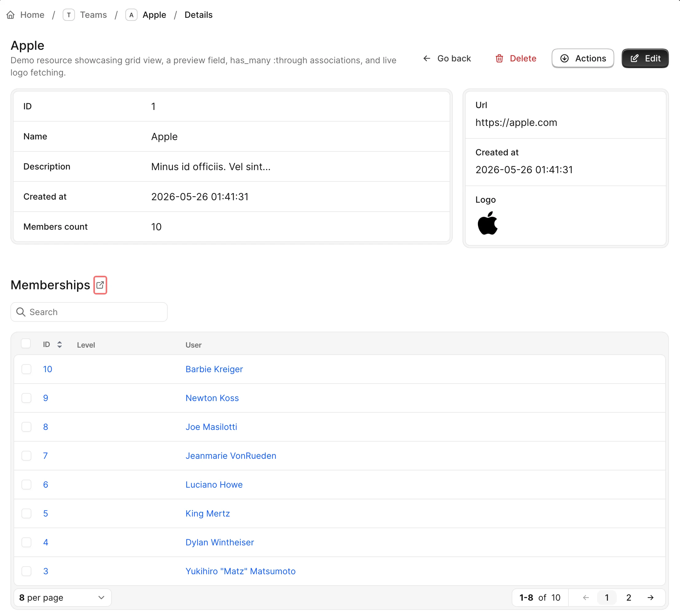Click the Home house icon in breadcrumbs
The image size is (680, 616).
[11, 15]
